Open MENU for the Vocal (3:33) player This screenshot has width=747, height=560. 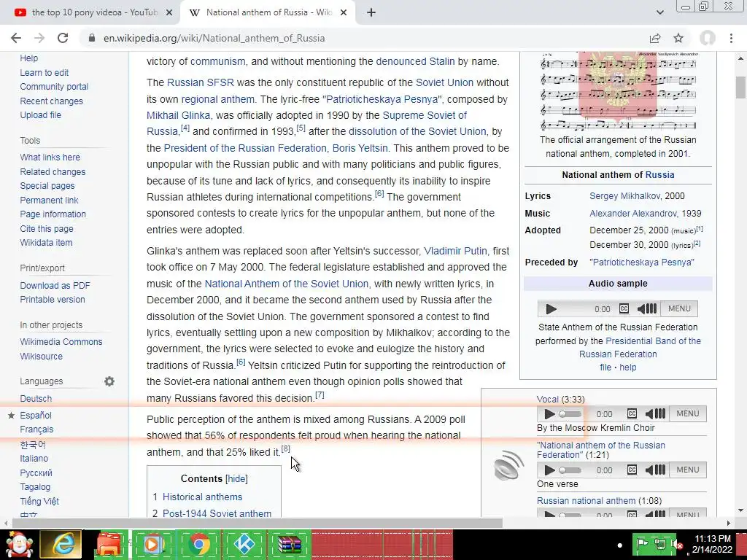688,413
